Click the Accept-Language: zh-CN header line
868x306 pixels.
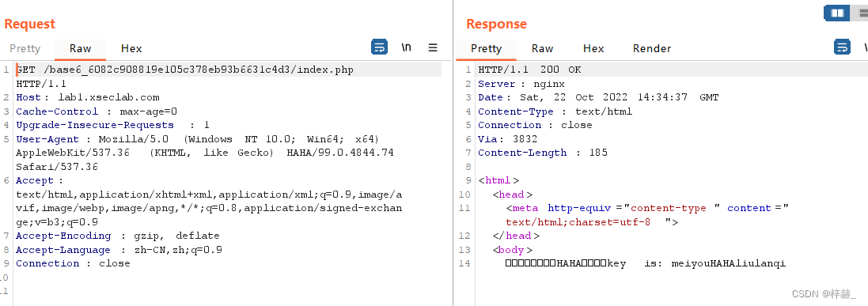[x=119, y=250]
